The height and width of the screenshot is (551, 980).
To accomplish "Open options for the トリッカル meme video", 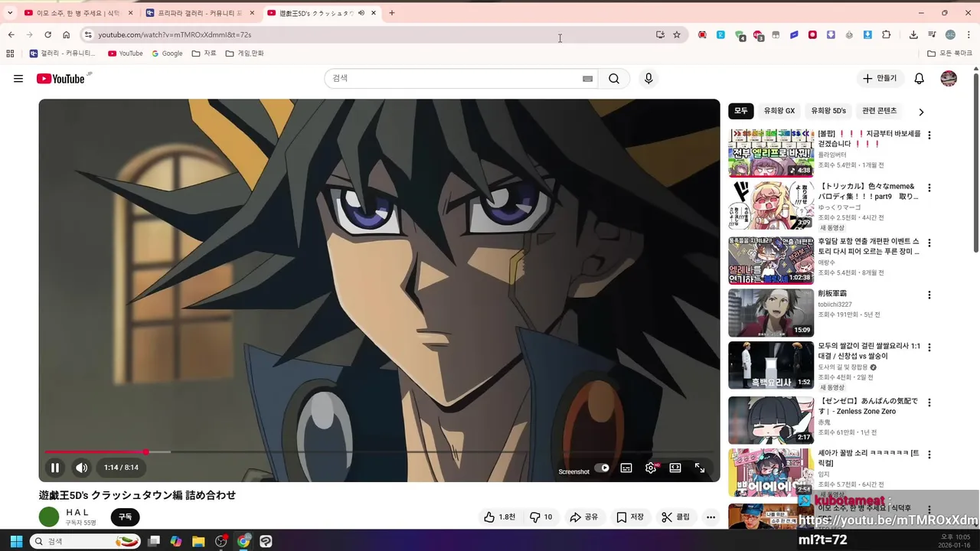I will [x=929, y=187].
